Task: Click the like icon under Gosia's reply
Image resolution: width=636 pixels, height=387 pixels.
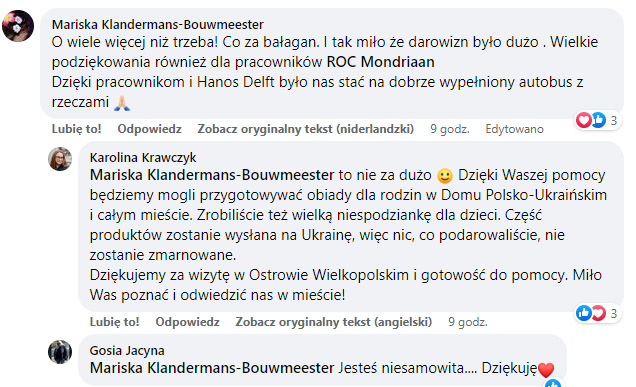Action: click(553, 383)
